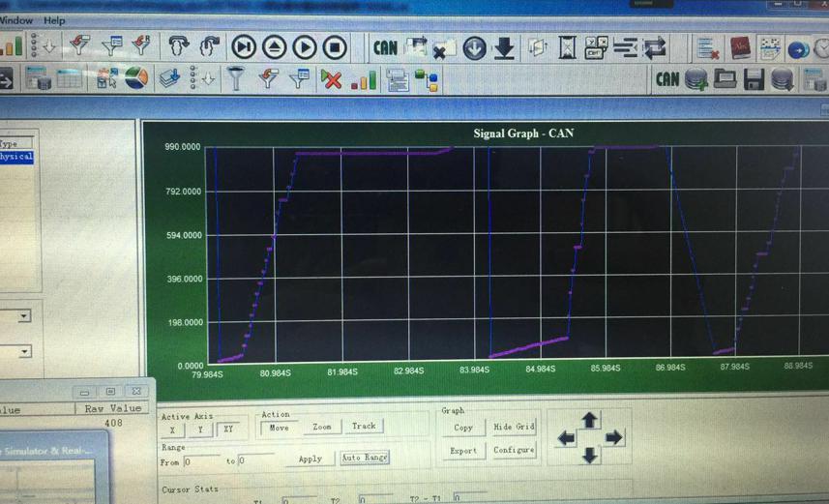Screen dimensions: 829x504
Task: Click the eject-style triangle toolbar icon
Action: point(274,47)
